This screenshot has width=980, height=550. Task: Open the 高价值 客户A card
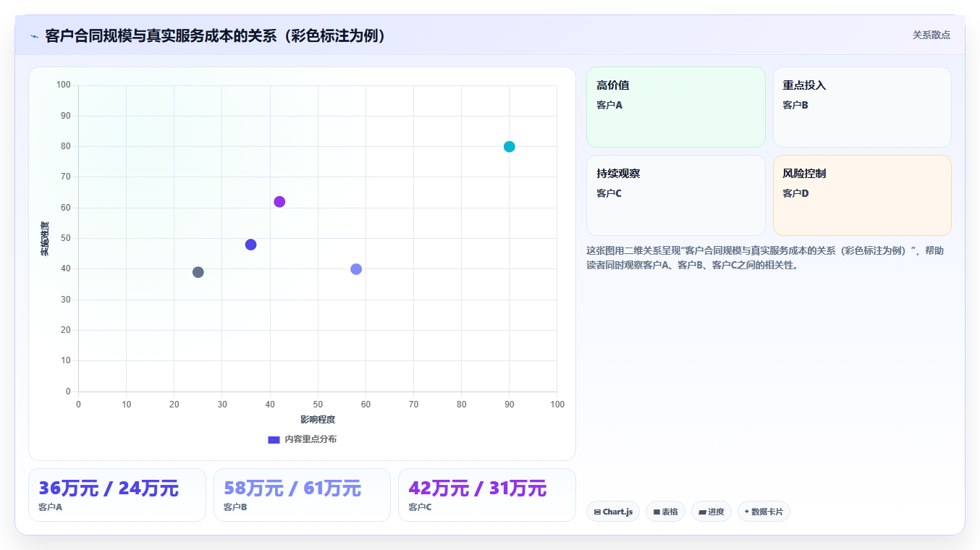675,107
